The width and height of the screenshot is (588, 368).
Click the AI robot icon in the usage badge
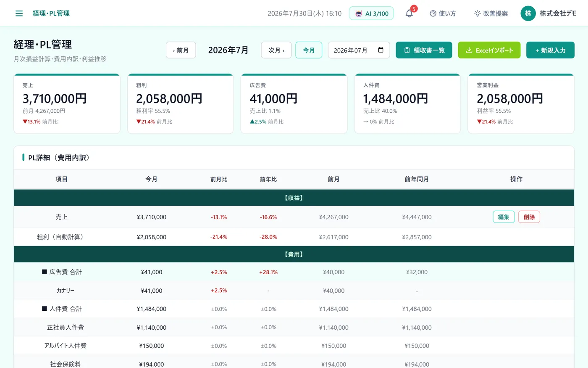358,13
